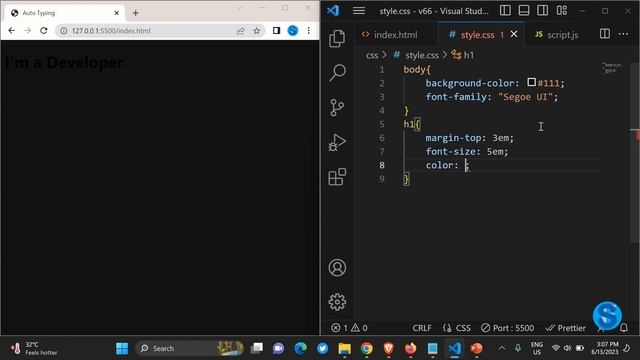Open VS Code from taskbar
This screenshot has width=640, height=360.
[x=455, y=348]
